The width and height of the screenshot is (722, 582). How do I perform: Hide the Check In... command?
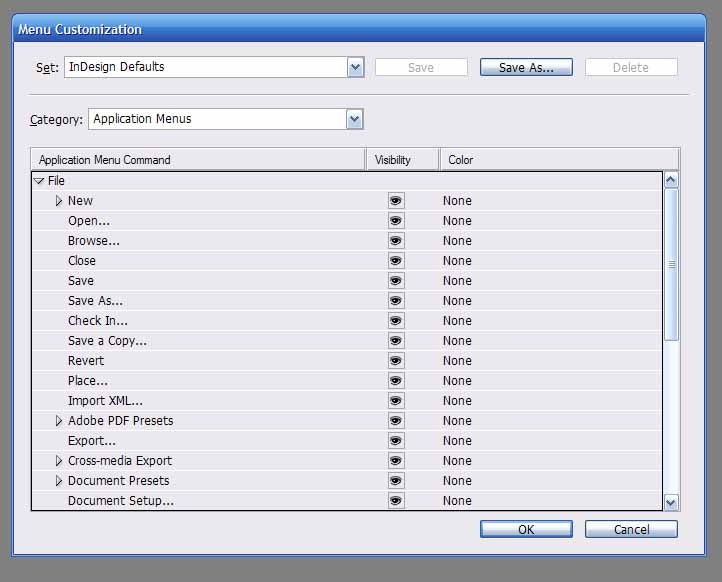[x=396, y=321]
